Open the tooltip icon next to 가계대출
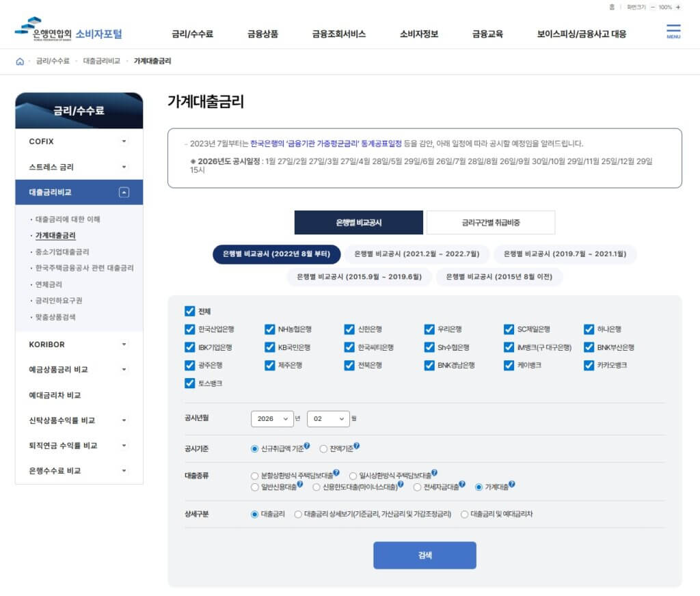Image resolution: width=700 pixels, height=596 pixels. (512, 486)
